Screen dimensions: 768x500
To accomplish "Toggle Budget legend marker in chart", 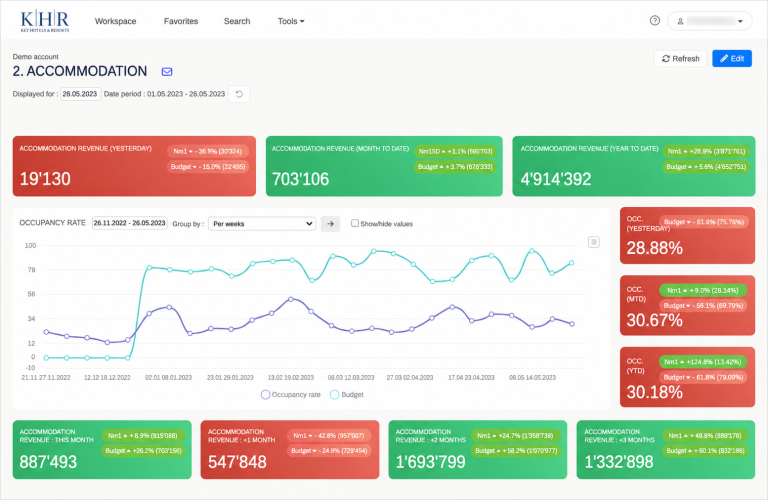I will coord(335,395).
